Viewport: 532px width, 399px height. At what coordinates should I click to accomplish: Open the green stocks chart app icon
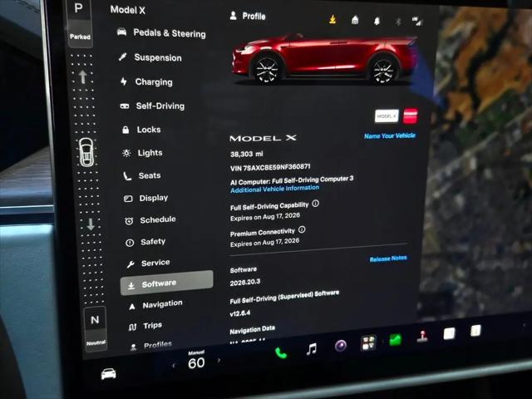point(396,339)
